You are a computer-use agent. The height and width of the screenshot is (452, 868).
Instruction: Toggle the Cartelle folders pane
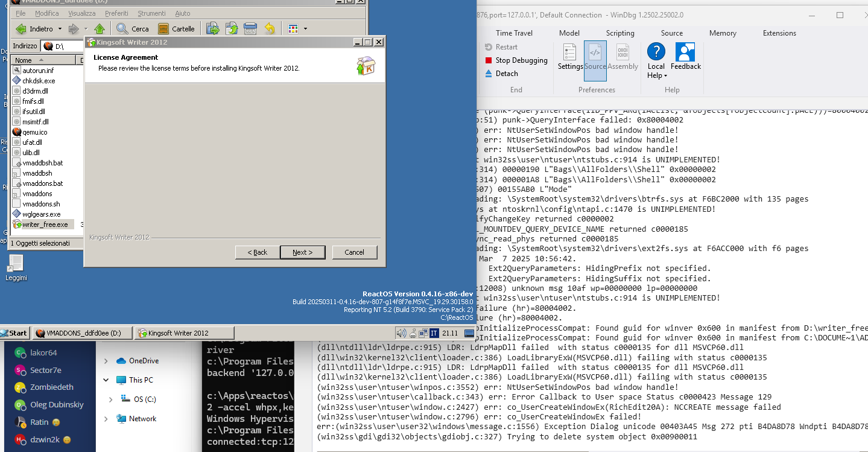[x=176, y=28]
